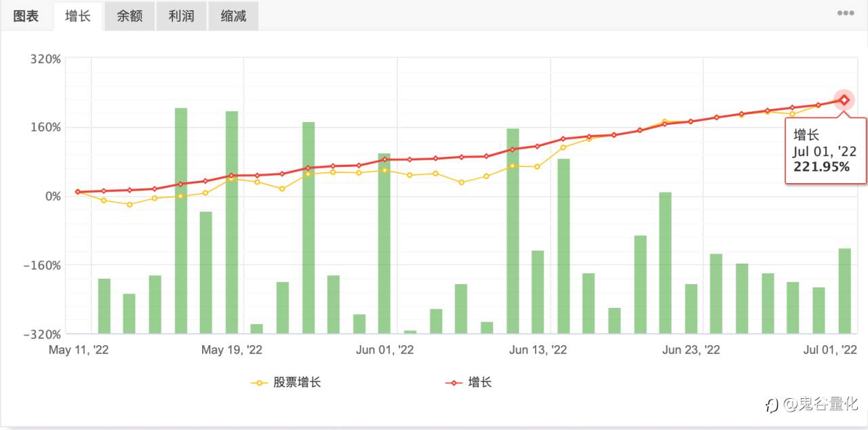Click the Jun 13, '22 axis label

538,350
